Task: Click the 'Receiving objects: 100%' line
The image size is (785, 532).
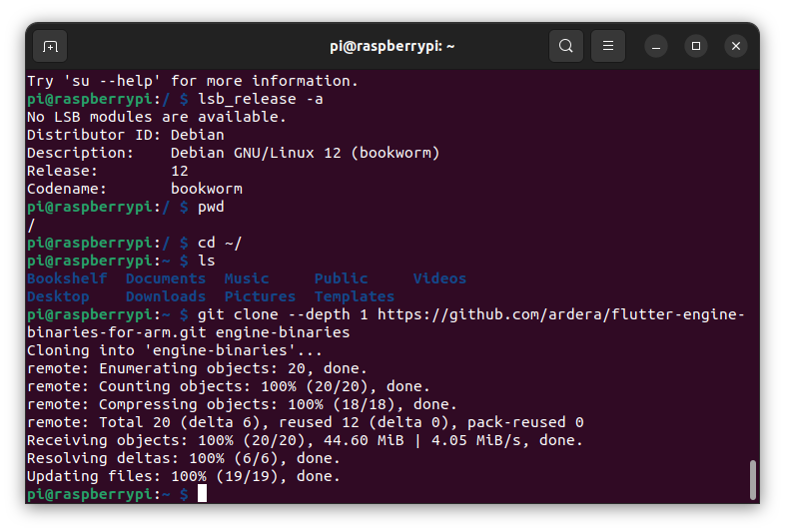Action: click(305, 440)
